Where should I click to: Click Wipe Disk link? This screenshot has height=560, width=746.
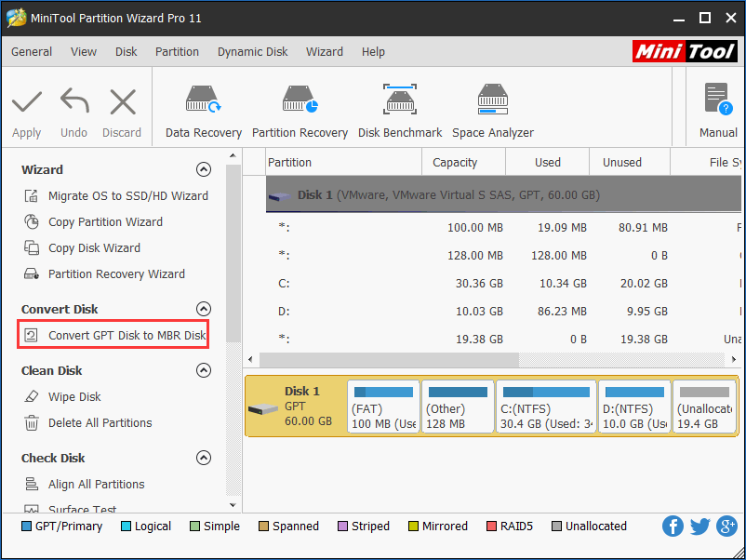tap(74, 396)
